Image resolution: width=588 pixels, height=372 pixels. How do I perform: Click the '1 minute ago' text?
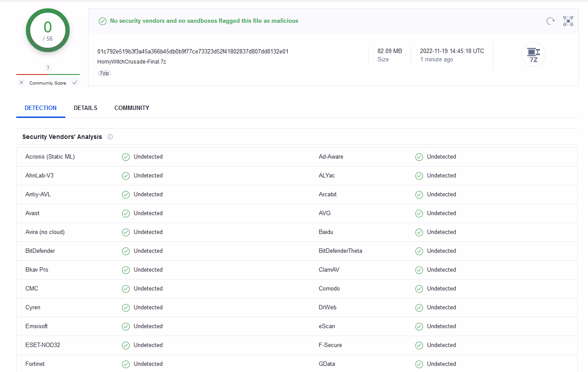point(437,60)
